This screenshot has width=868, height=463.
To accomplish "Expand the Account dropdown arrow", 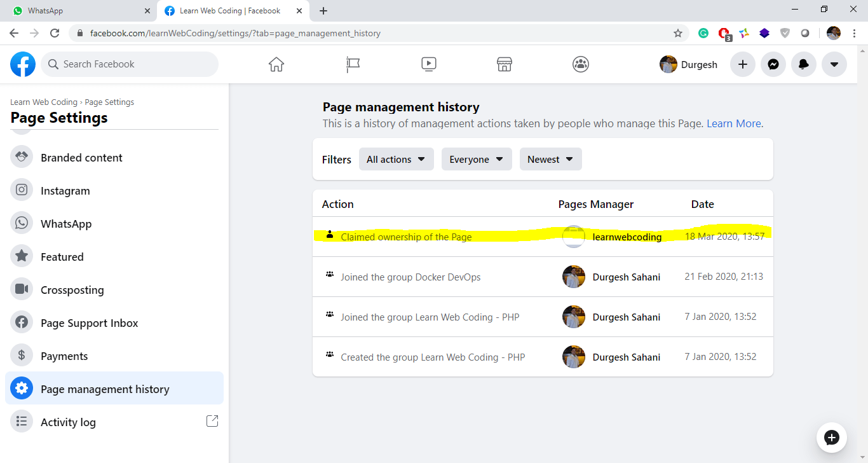I will pyautogui.click(x=834, y=64).
